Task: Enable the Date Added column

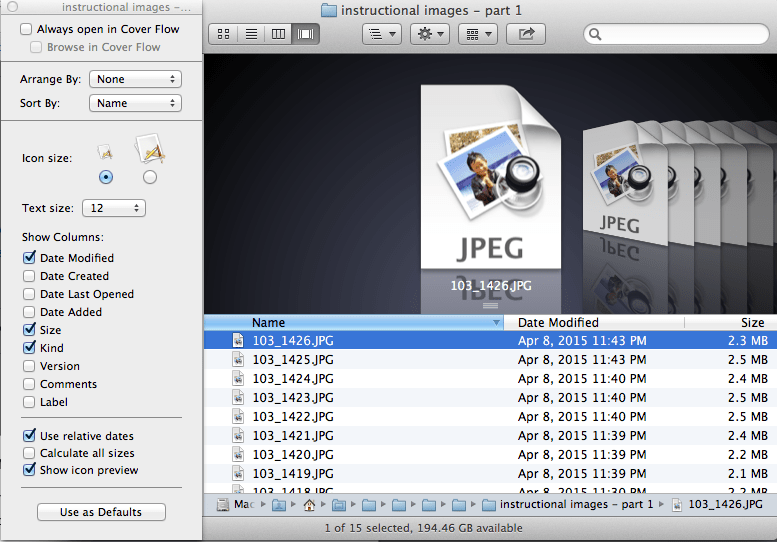Action: [29, 312]
